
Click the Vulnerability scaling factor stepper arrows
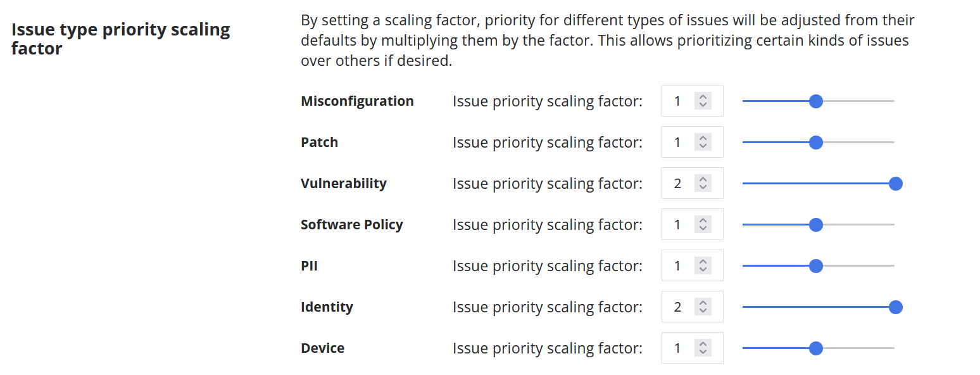click(703, 183)
